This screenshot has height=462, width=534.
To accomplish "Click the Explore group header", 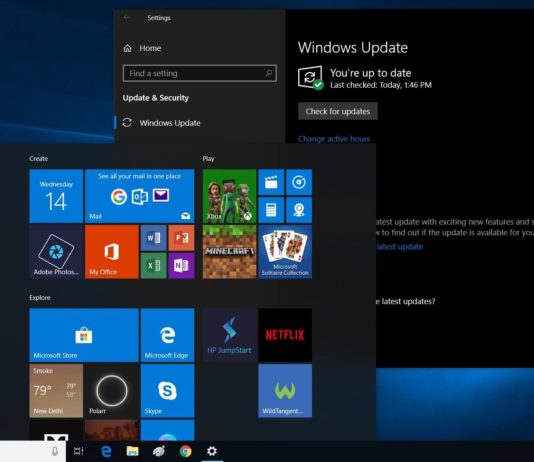I will 40,298.
